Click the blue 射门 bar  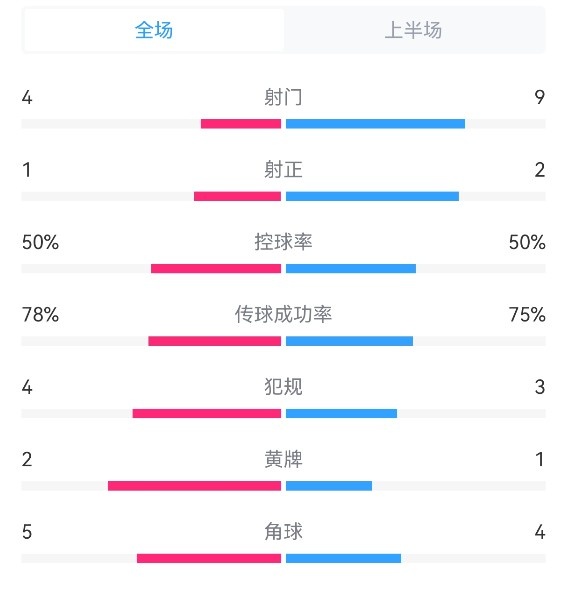coord(375,124)
